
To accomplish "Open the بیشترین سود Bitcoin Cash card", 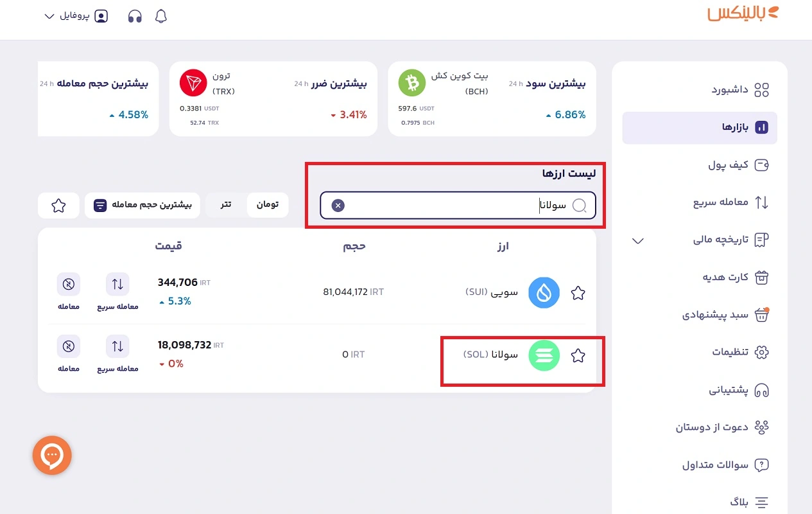I will 492,99.
